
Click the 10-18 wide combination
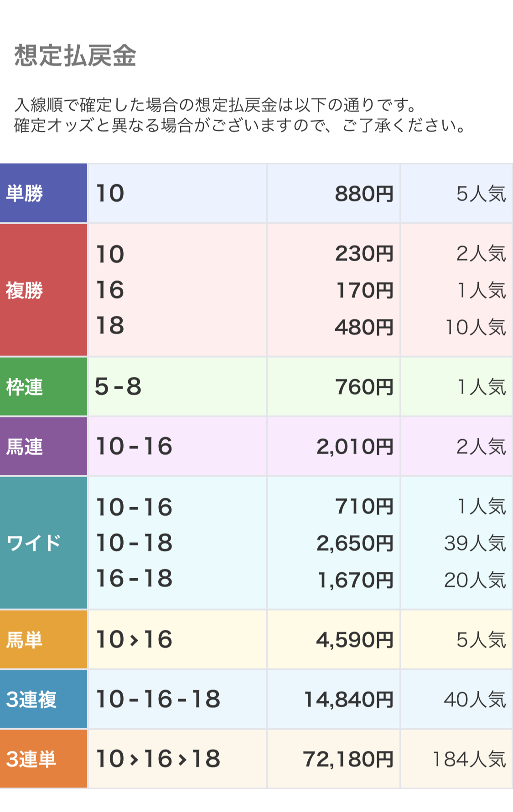pyautogui.click(x=134, y=543)
